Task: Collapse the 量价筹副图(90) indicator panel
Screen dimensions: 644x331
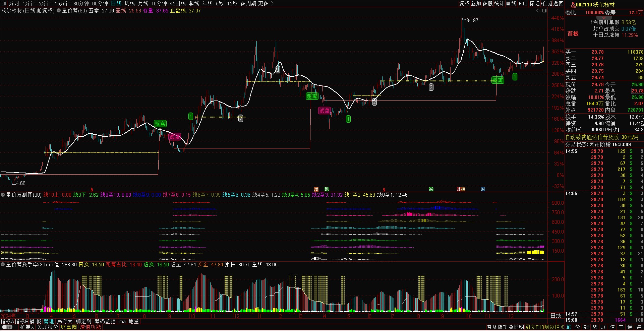Action: (3, 195)
